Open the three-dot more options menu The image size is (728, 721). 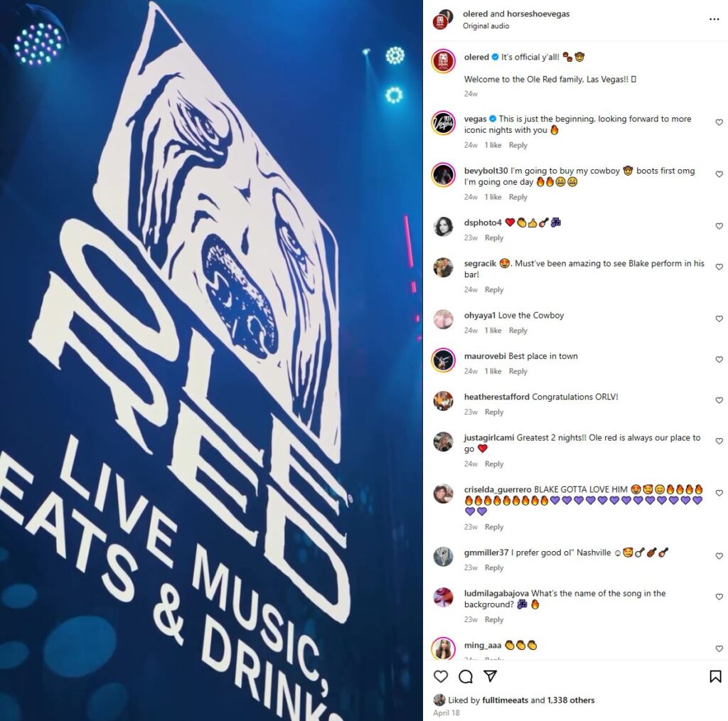714,19
